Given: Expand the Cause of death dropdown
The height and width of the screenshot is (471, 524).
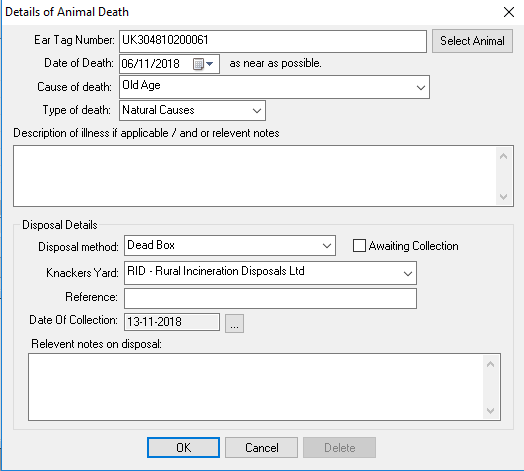Looking at the screenshot, I should [x=421, y=88].
